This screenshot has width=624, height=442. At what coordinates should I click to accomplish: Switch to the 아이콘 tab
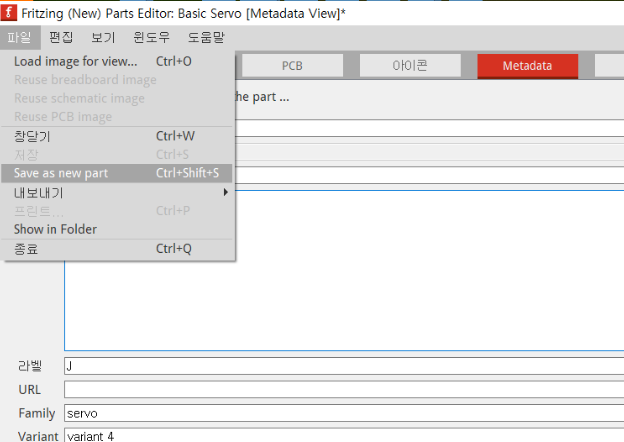(x=410, y=66)
